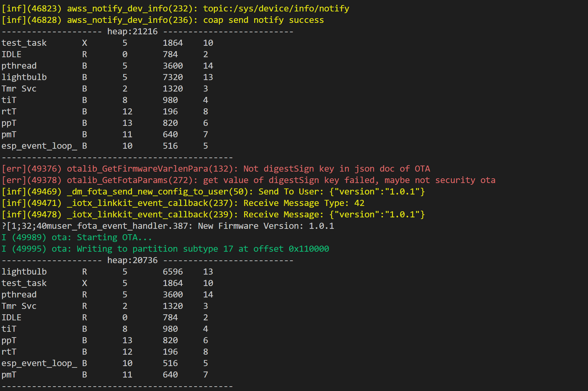Click the offset value 0x110000
588x391 pixels.
click(x=309, y=249)
